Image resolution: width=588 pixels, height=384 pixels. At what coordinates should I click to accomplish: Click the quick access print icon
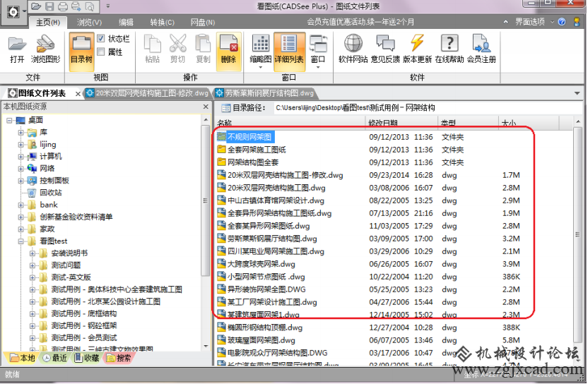[x=63, y=6]
